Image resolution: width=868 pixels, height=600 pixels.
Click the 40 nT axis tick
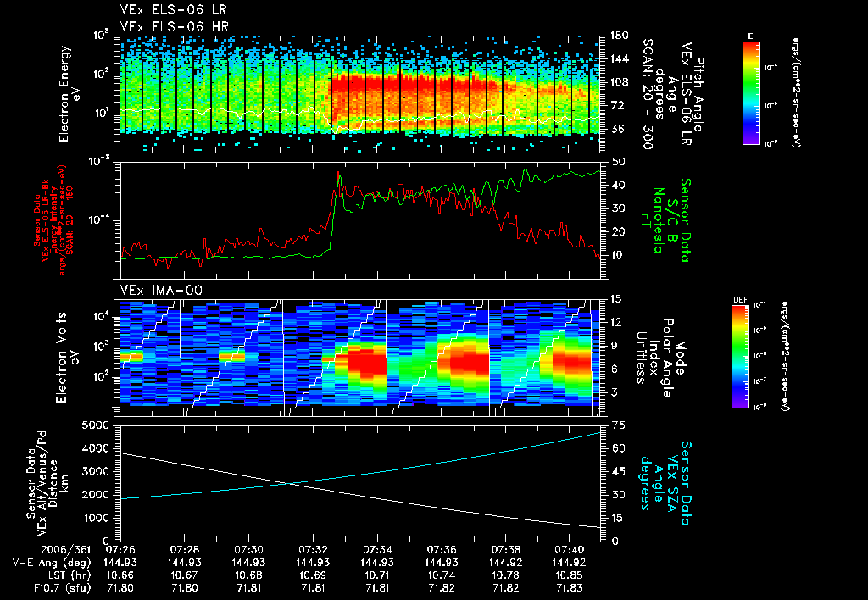(x=619, y=185)
